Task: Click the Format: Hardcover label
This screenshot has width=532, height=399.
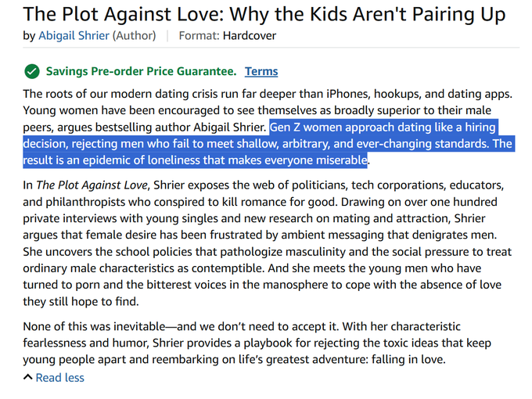Action: click(x=228, y=36)
